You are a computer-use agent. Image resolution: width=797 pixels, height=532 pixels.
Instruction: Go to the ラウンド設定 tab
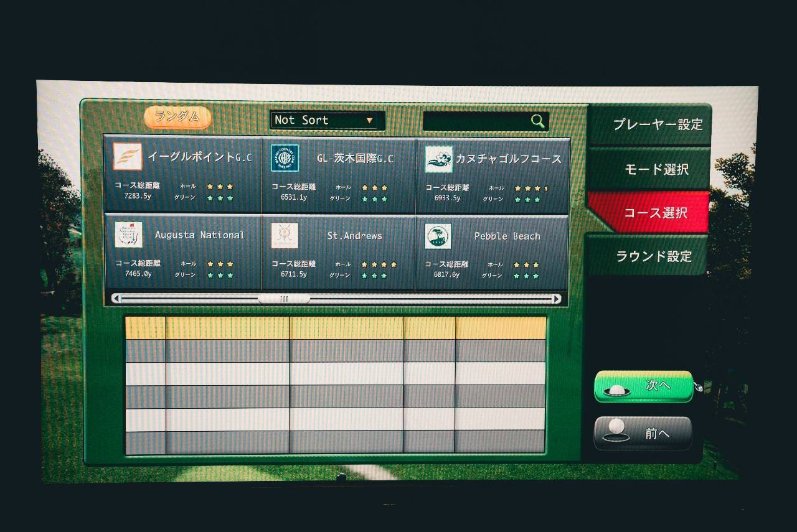(653, 256)
